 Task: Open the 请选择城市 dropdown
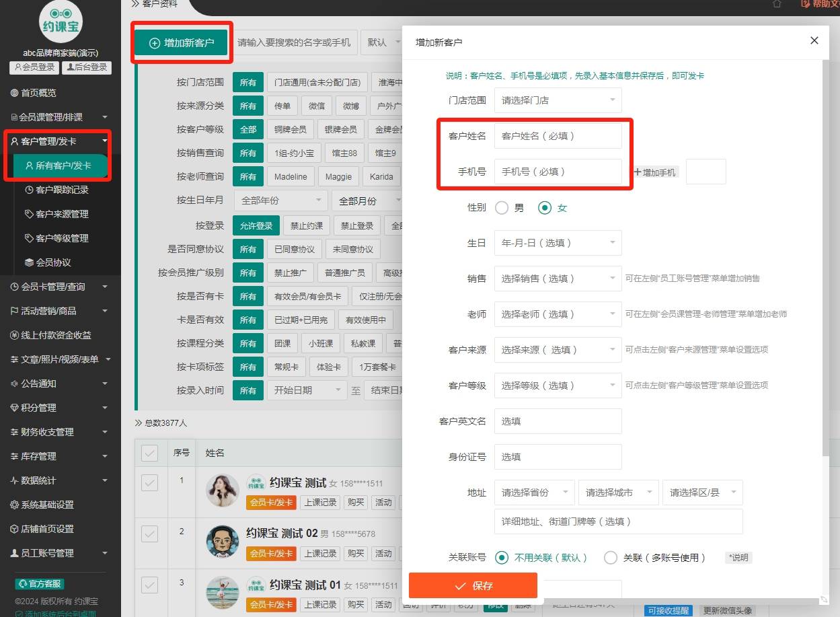click(x=618, y=493)
